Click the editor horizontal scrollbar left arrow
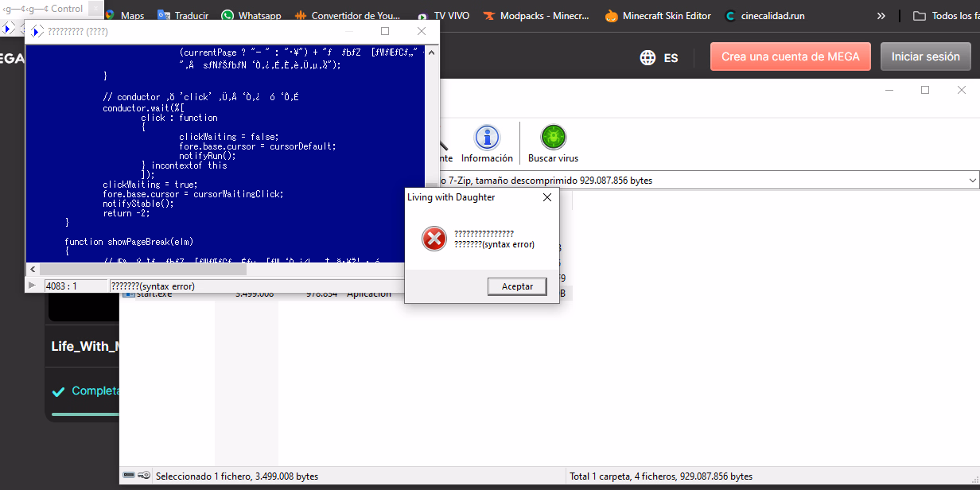Viewport: 980px width, 490px height. click(x=33, y=270)
